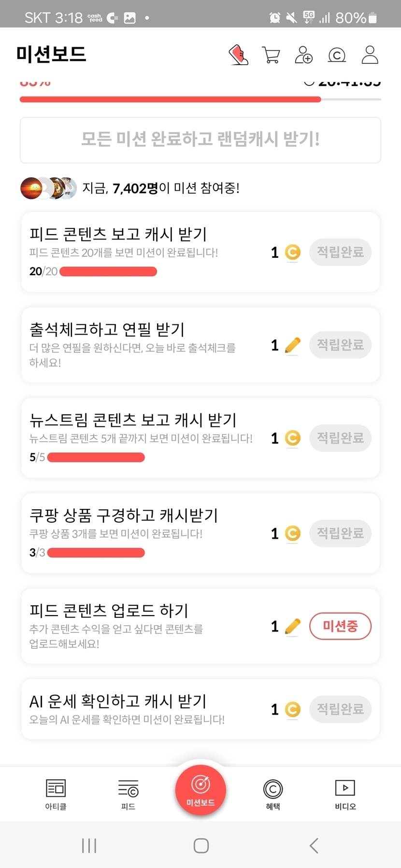Screen dimensions: 401x868
Task: Tap 모든 미션 완료하고 랜덤캐시 받기 button
Action: (200, 140)
